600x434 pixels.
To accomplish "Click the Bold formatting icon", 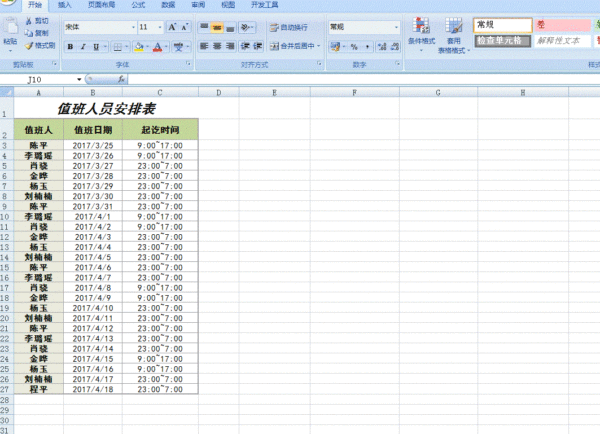I will point(69,46).
